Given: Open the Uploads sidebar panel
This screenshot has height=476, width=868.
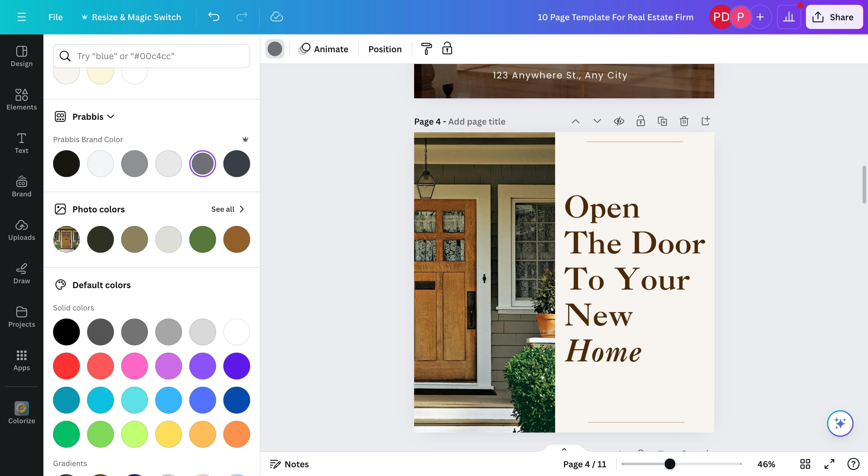Looking at the screenshot, I should pyautogui.click(x=22, y=230).
